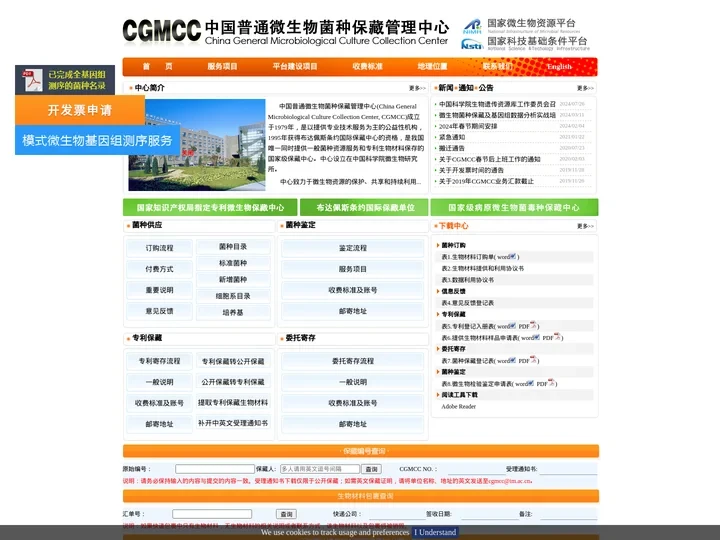
Task: Open 公开保藏转专利保藏
Action: coord(233,382)
